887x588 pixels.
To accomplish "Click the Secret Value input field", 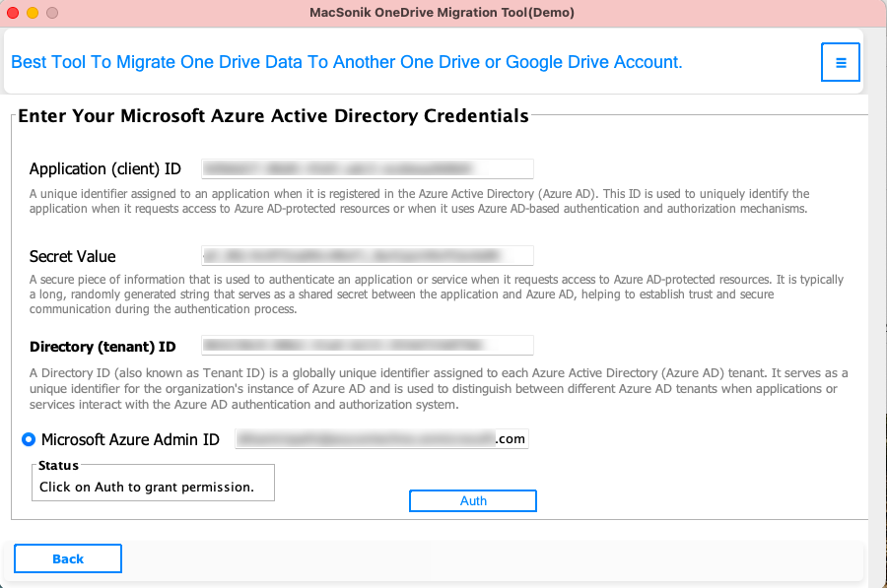I will click(368, 255).
